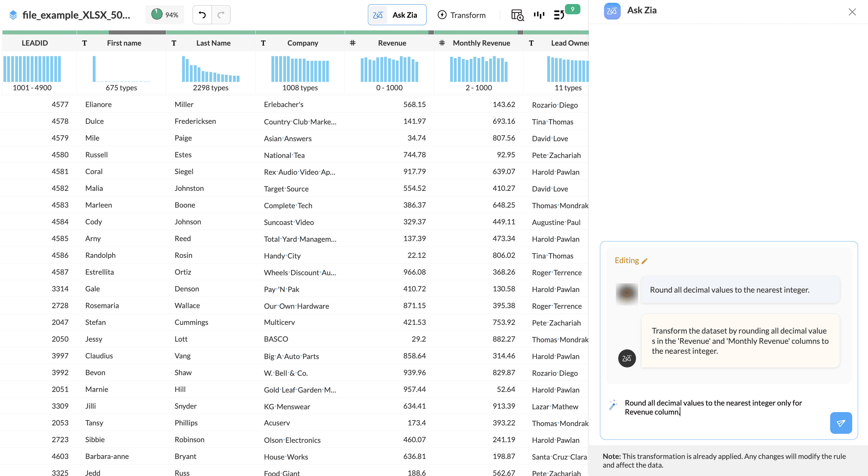Click the dataset layers icon near filename
The image size is (868, 476).
tap(13, 15)
